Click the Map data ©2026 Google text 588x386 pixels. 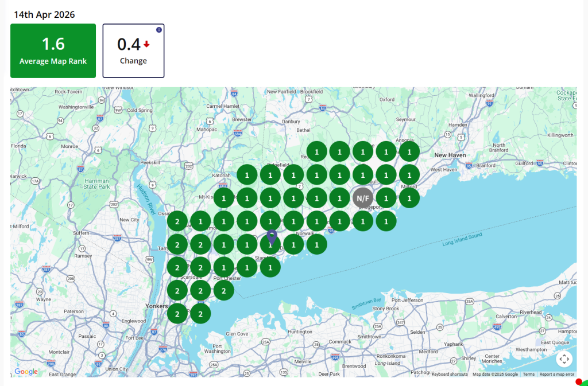(x=496, y=374)
